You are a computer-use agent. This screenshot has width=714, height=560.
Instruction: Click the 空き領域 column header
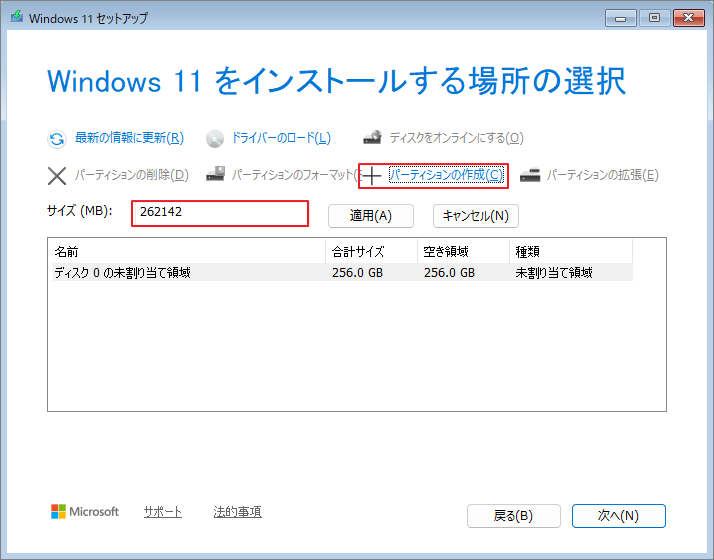[x=464, y=251]
